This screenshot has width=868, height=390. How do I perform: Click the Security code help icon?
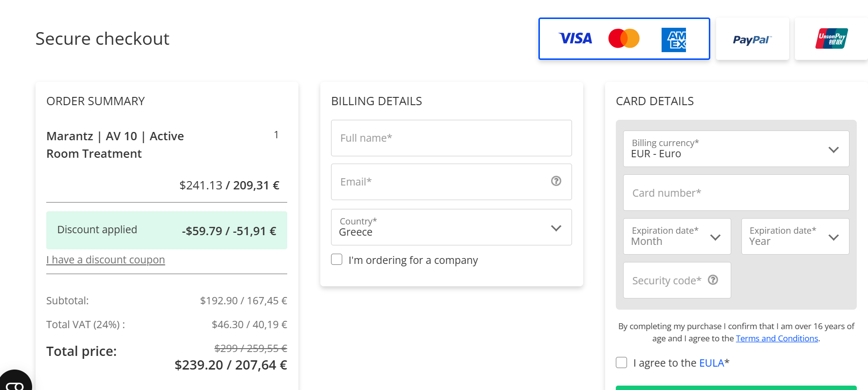(713, 280)
